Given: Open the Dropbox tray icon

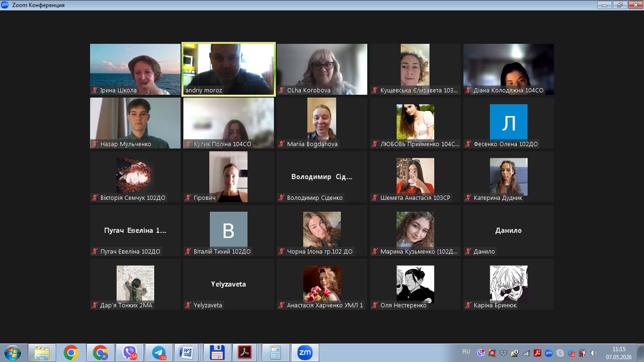Looking at the screenshot, I should (504, 353).
